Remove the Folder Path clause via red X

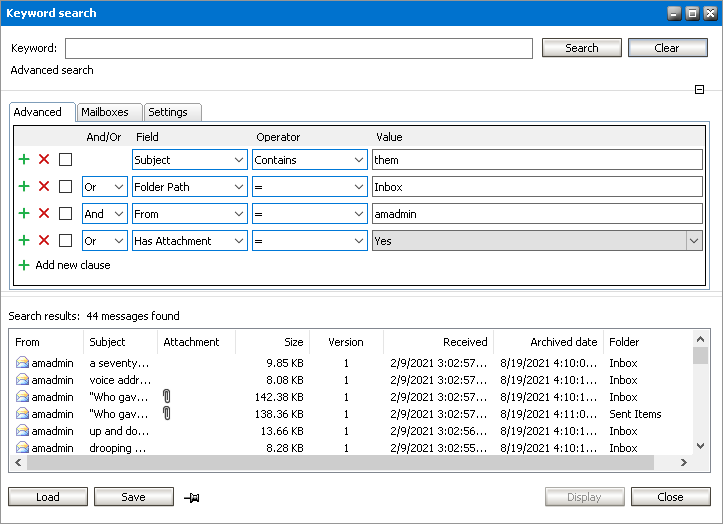click(44, 186)
